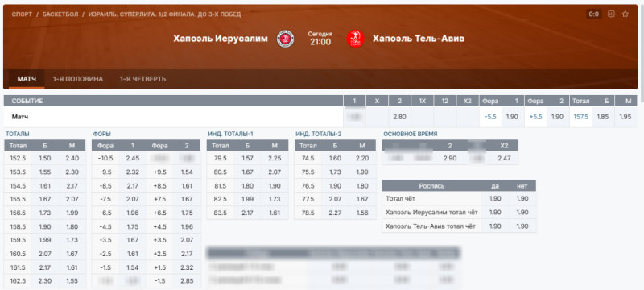The height and width of the screenshot is (290, 644).
Task: Choose over 1.55 for total 153.5
Action: (45, 172)
